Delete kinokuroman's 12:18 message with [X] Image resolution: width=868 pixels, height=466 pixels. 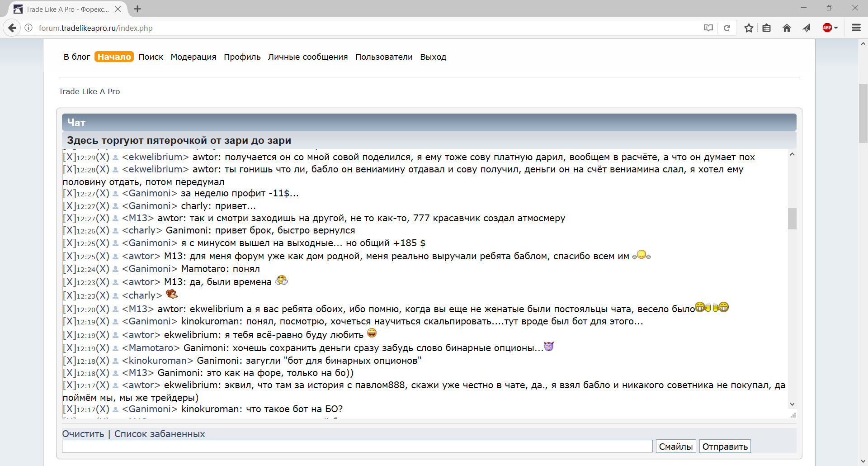pos(69,361)
